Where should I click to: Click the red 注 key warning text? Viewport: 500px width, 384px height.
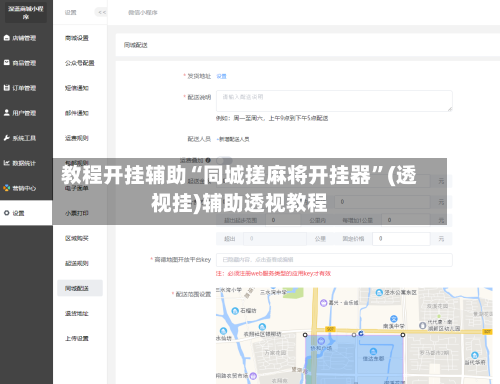273,274
